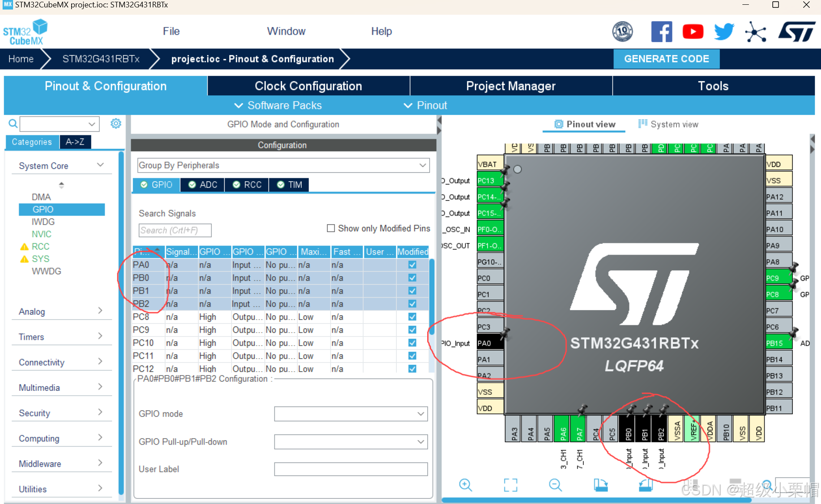Open the Facebook icon link
This screenshot has width=821, height=504.
point(662,32)
